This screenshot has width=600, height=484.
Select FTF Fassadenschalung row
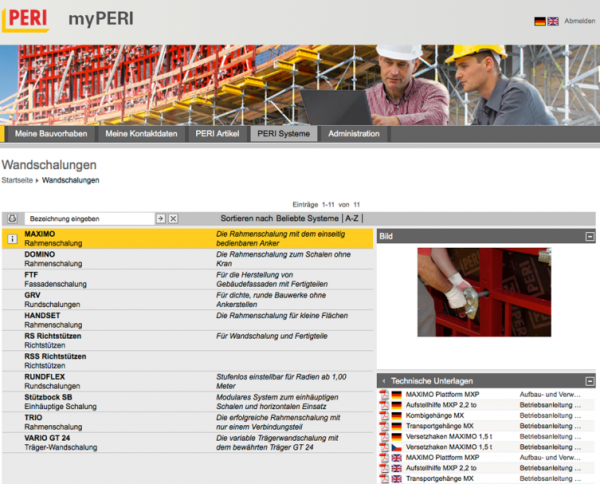pyautogui.click(x=188, y=279)
